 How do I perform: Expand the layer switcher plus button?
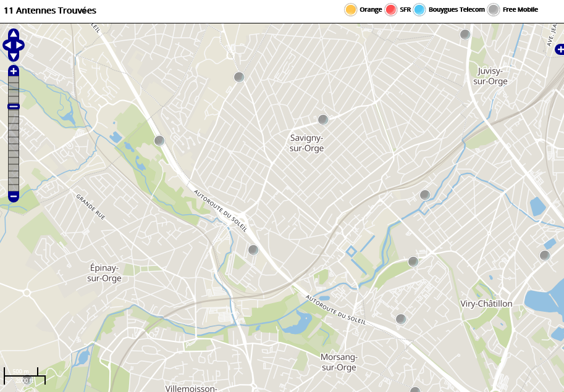(x=559, y=49)
